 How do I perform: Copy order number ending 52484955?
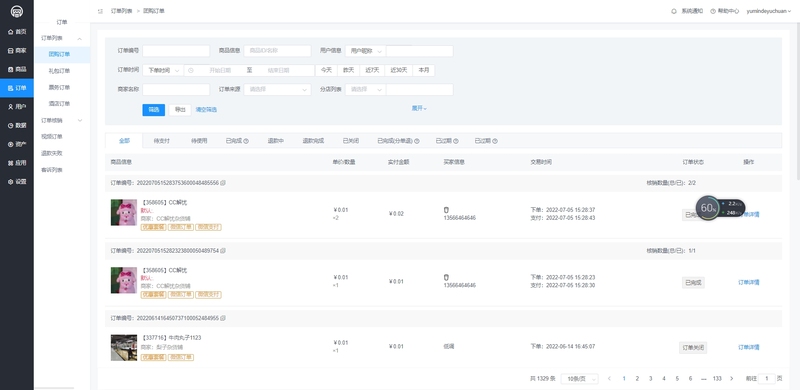coord(223,318)
